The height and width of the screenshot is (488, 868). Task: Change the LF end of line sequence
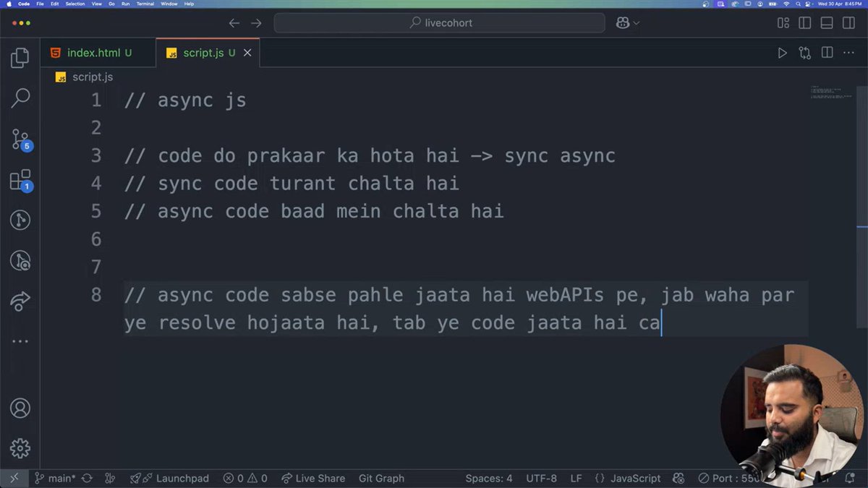576,478
